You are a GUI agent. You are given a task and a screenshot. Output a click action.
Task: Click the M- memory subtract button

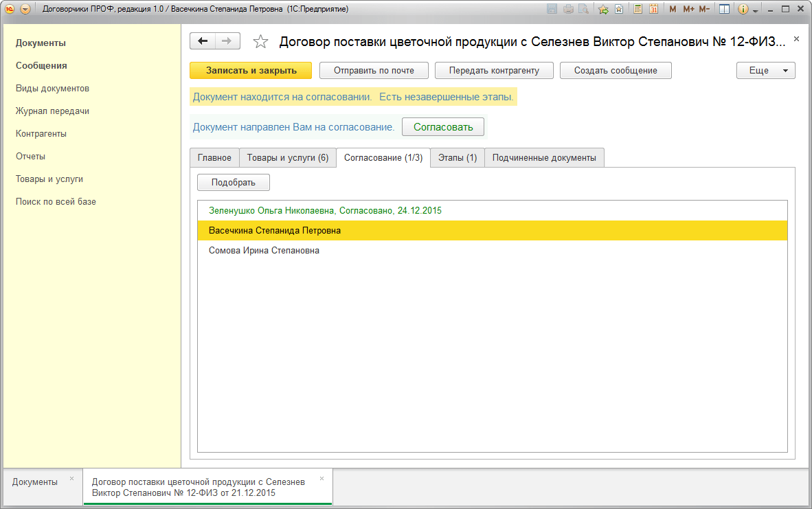point(704,9)
